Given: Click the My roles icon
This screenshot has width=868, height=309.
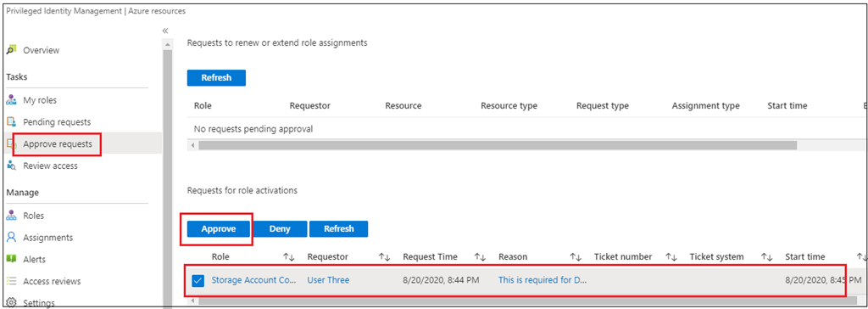Looking at the screenshot, I should [x=11, y=100].
